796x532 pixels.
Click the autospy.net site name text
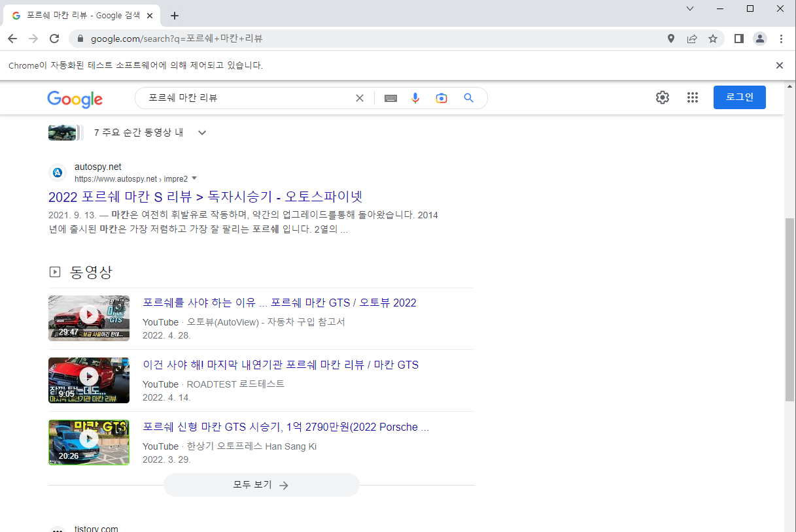tap(98, 167)
